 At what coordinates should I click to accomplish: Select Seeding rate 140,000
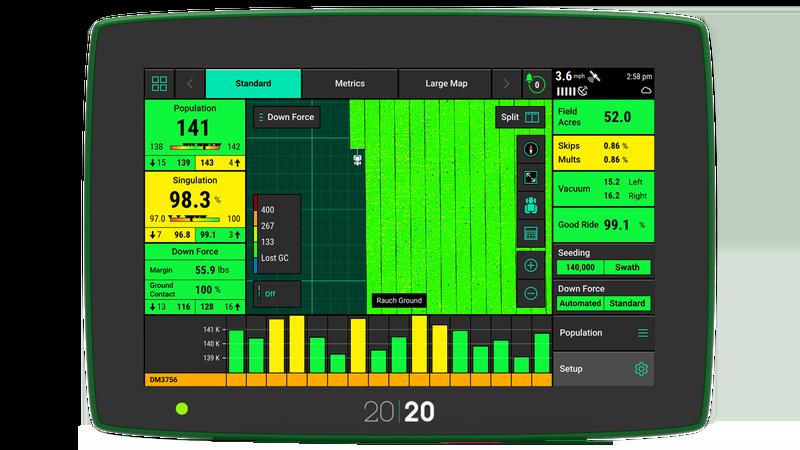580,267
